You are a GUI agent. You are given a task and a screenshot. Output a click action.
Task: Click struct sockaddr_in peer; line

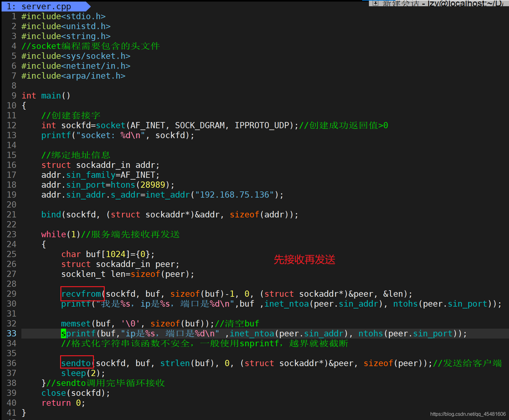(120, 264)
